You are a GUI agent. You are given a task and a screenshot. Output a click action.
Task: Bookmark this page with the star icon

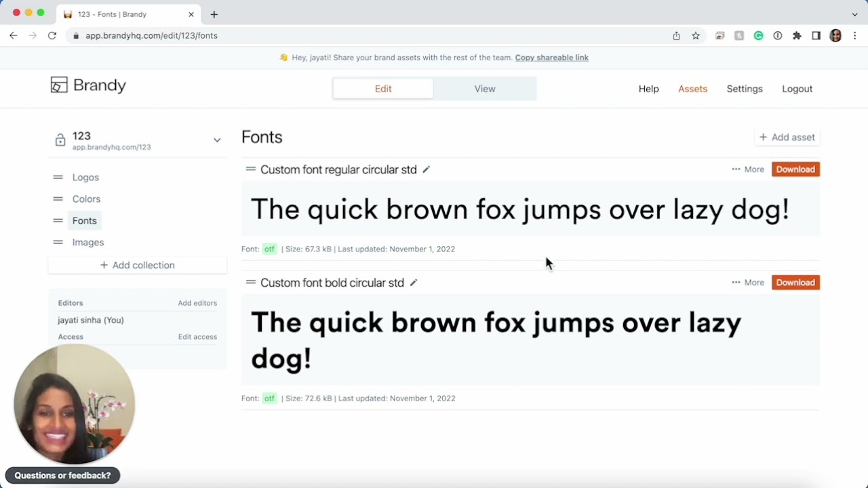[x=696, y=36]
